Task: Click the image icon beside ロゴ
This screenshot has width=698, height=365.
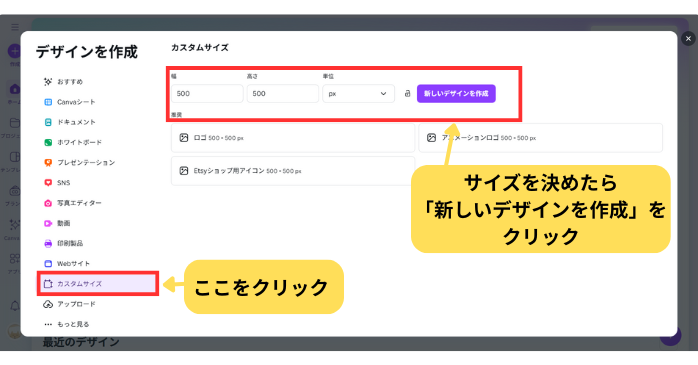Action: pyautogui.click(x=183, y=138)
